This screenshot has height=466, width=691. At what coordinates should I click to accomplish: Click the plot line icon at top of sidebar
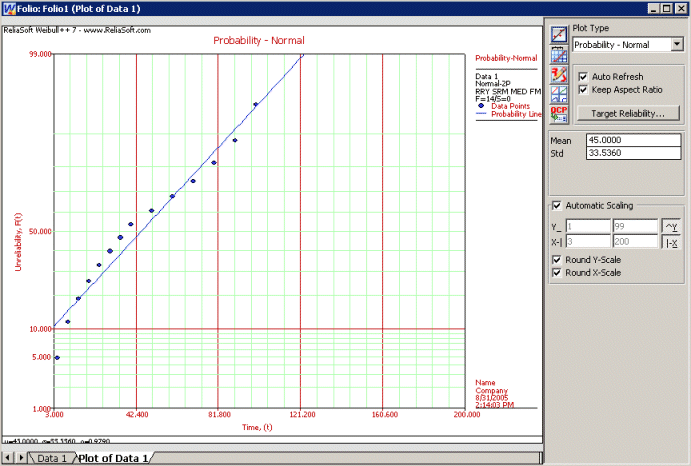tap(560, 35)
